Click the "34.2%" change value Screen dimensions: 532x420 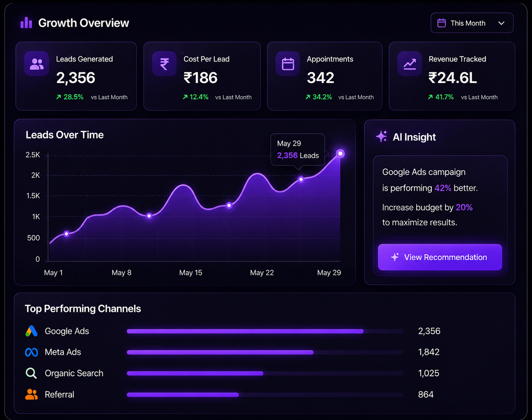pyautogui.click(x=322, y=97)
